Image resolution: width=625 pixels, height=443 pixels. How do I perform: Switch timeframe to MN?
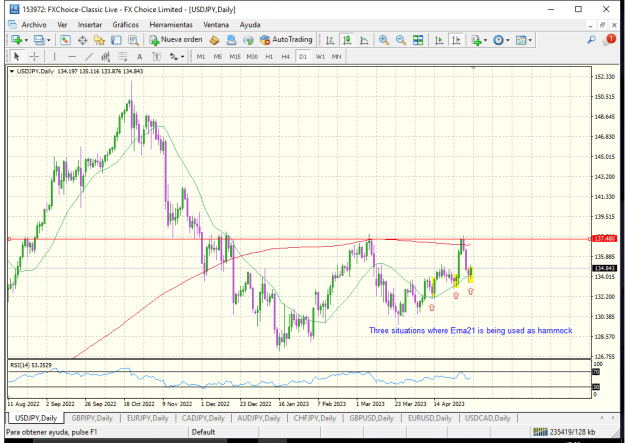coord(336,57)
